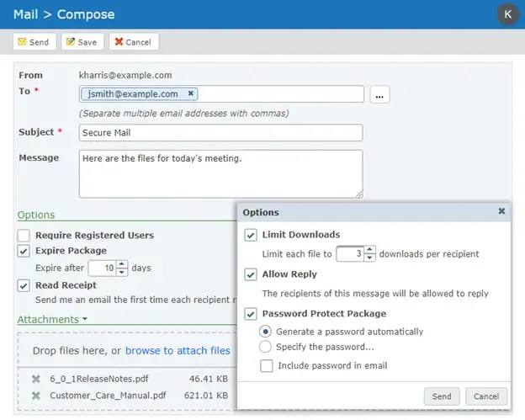This screenshot has height=420, width=525.
Task: Increase the Expire after days stepper
Action: click(122, 264)
